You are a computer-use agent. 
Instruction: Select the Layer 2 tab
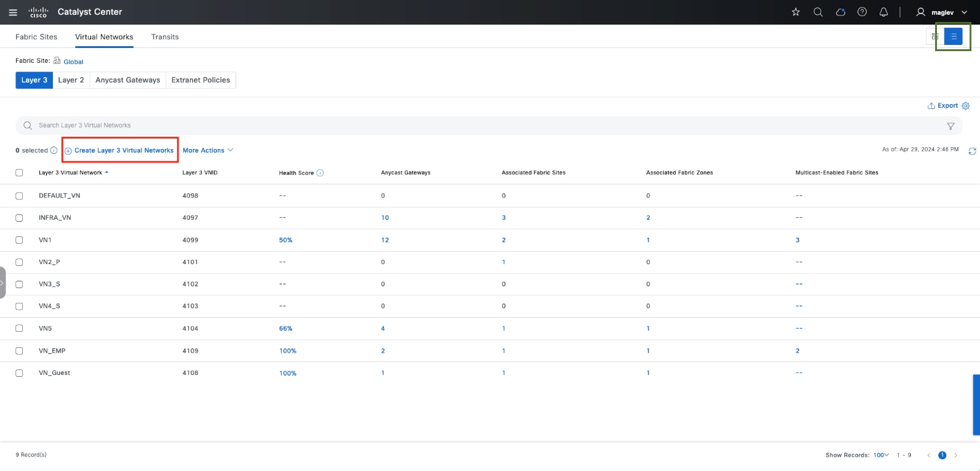[x=71, y=80]
